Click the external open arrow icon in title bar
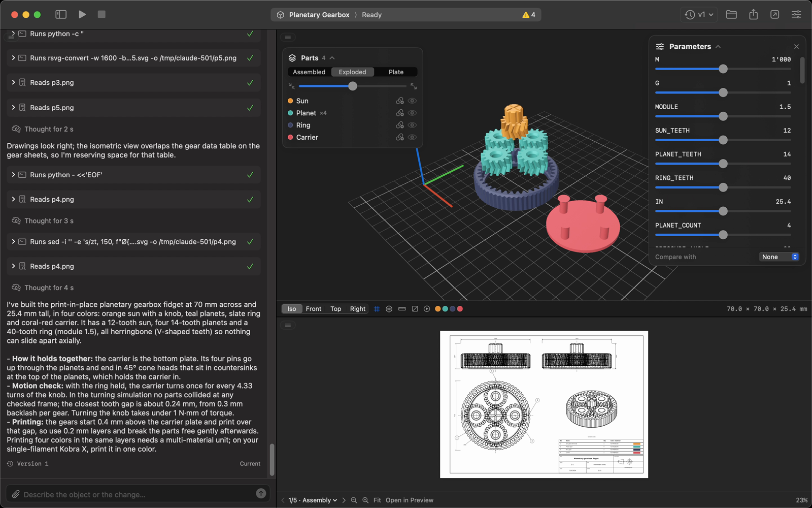Viewport: 812px width, 508px height. (x=774, y=15)
